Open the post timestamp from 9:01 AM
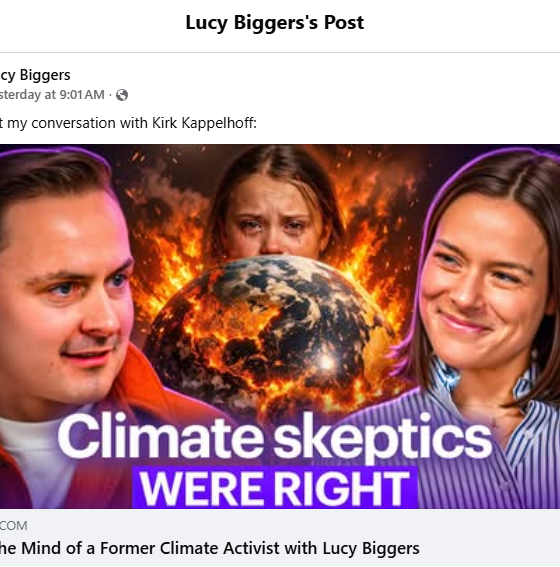 (x=52, y=95)
